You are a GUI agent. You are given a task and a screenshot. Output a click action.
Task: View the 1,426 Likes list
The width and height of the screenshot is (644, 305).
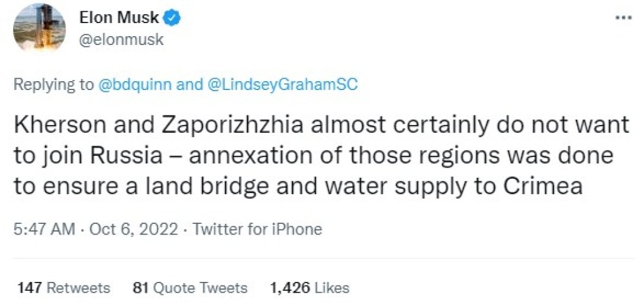(310, 288)
